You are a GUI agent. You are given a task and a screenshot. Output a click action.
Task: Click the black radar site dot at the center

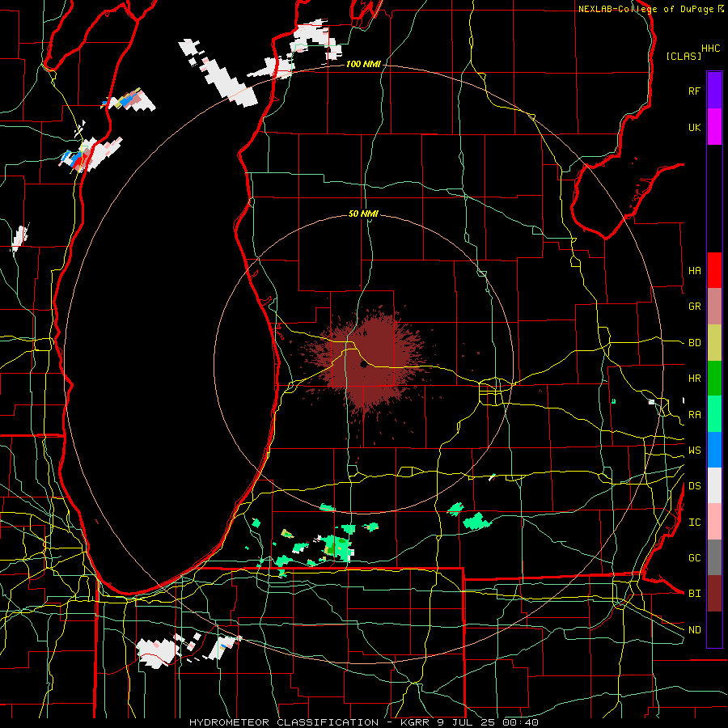click(x=363, y=365)
